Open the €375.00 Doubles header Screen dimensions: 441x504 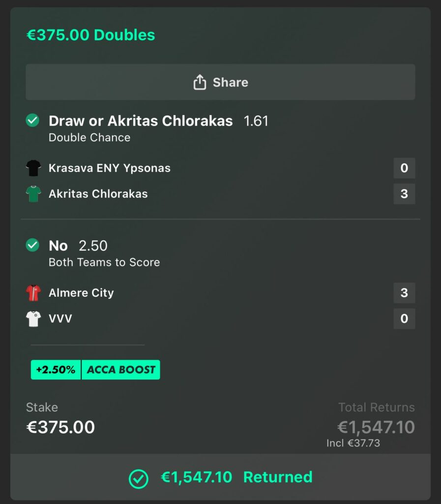[90, 35]
